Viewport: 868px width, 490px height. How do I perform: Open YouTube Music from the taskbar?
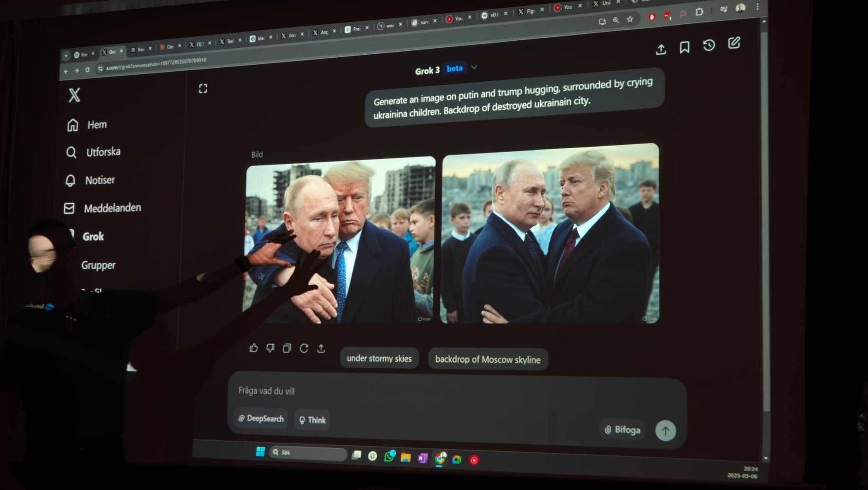point(474,460)
